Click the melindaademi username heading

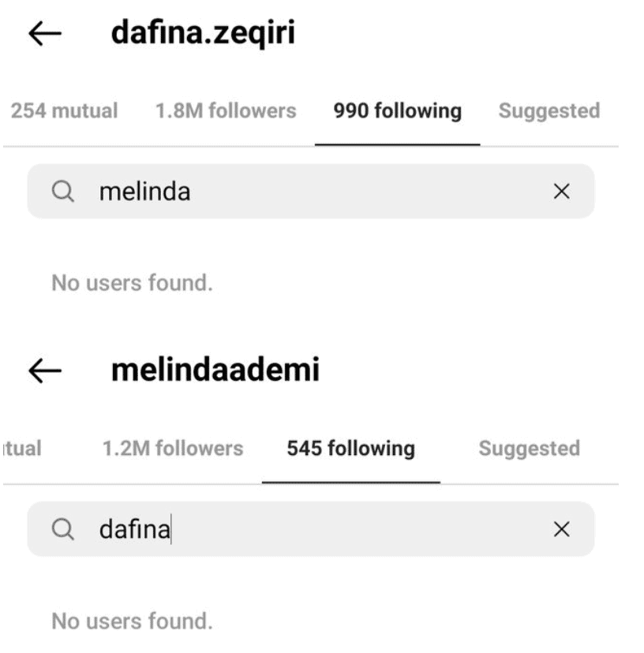pyautogui.click(x=215, y=371)
